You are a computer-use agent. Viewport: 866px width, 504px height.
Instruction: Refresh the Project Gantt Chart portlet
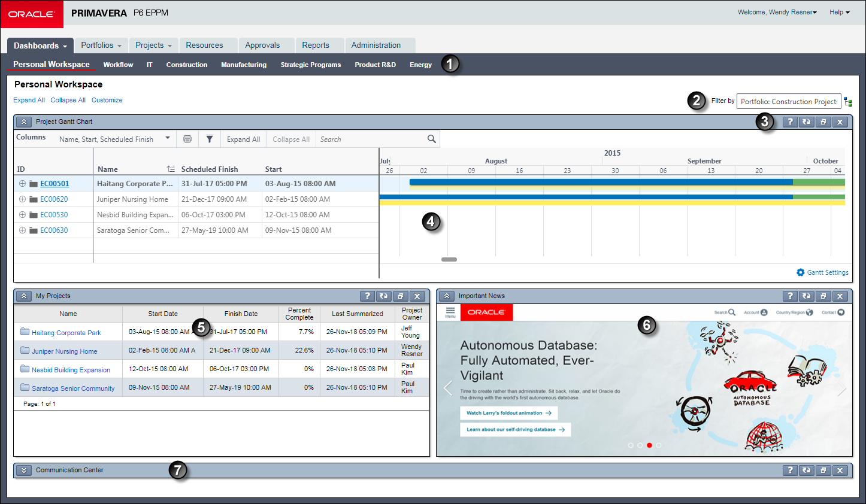point(807,122)
